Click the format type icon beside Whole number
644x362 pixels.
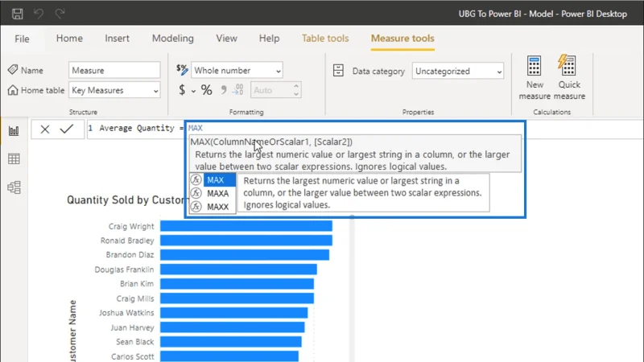coord(182,69)
